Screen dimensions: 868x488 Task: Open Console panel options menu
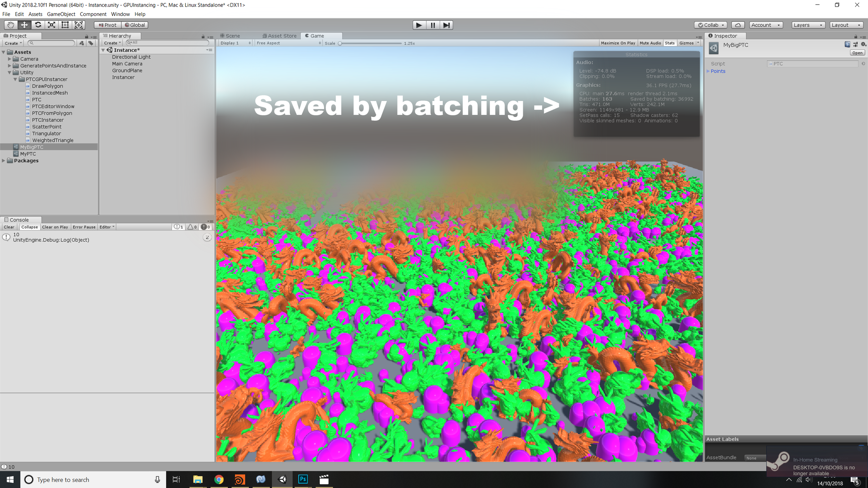point(210,221)
